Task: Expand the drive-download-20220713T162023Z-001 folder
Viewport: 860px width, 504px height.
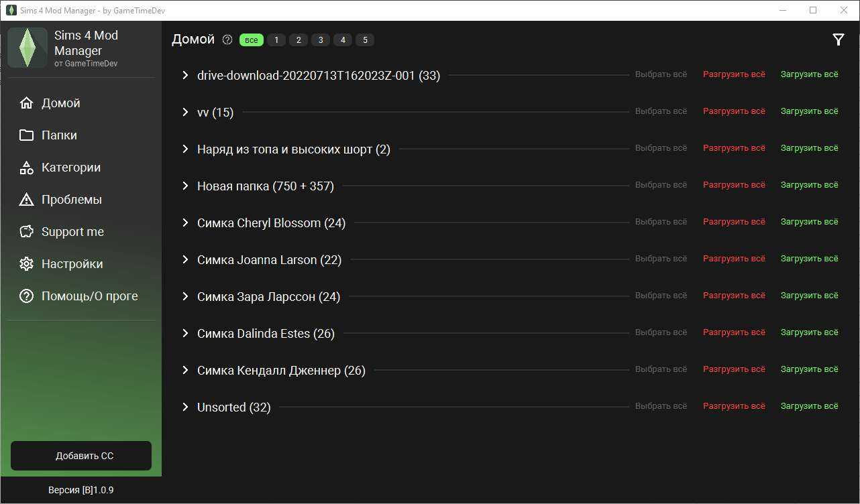Action: pyautogui.click(x=186, y=76)
